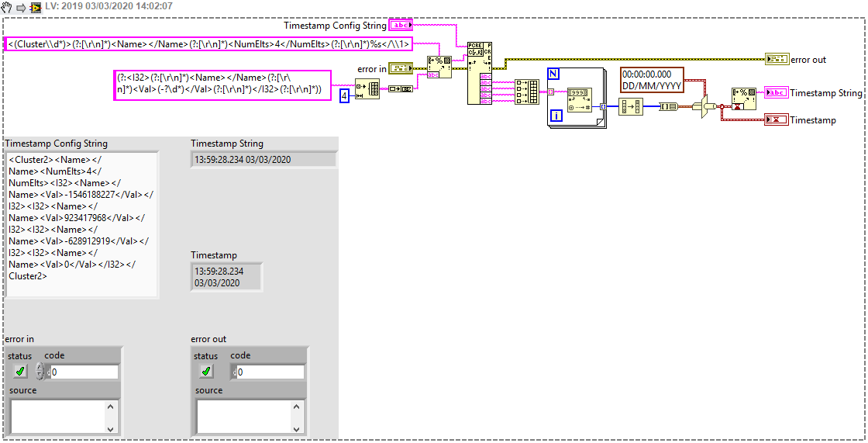868x443 pixels.
Task: Select the Timestamp String indicator terminal
Action: pos(776,92)
